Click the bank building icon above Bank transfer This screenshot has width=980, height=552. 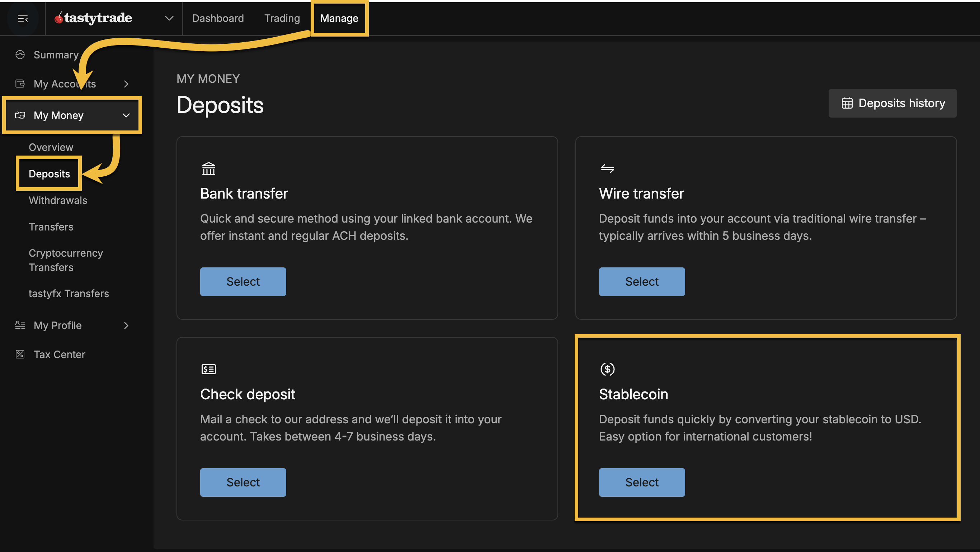point(208,168)
